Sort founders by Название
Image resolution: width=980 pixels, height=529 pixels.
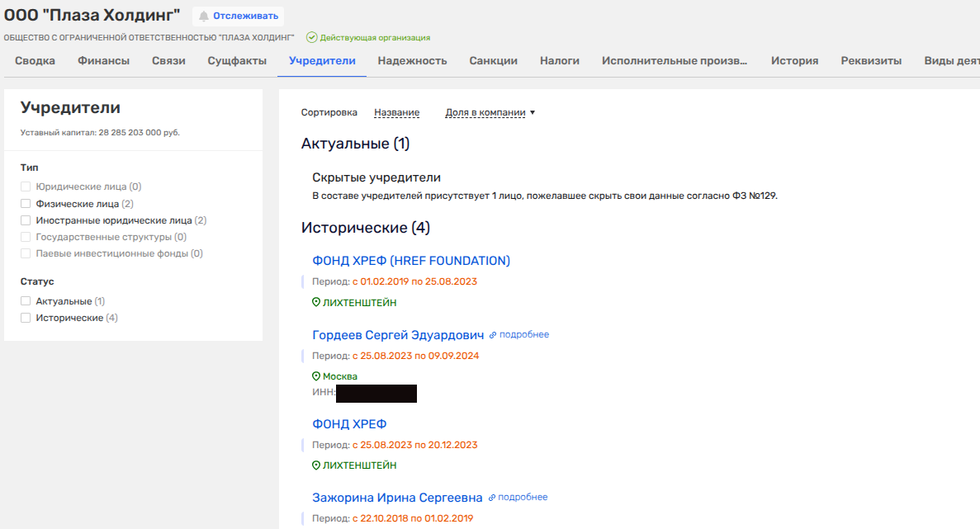[x=396, y=112]
